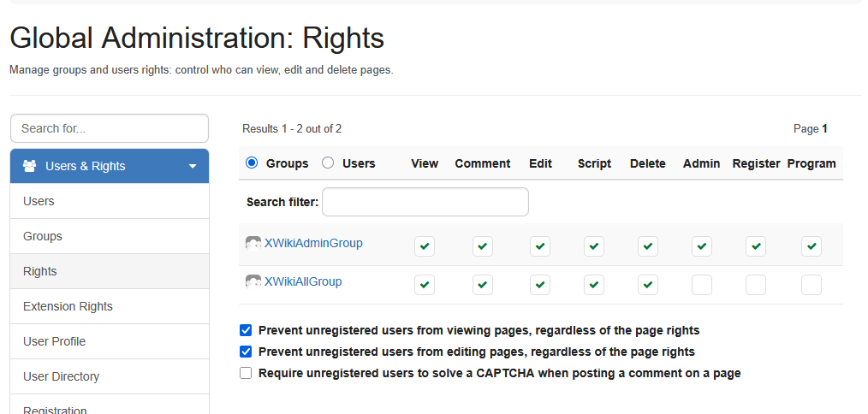Open the Groups admin section

pyautogui.click(x=43, y=236)
